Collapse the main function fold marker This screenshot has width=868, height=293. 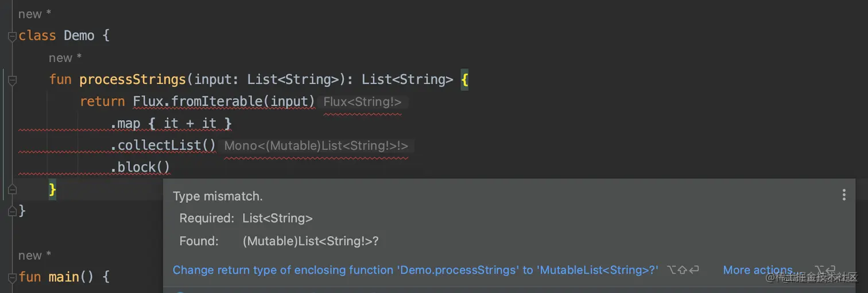[12, 277]
